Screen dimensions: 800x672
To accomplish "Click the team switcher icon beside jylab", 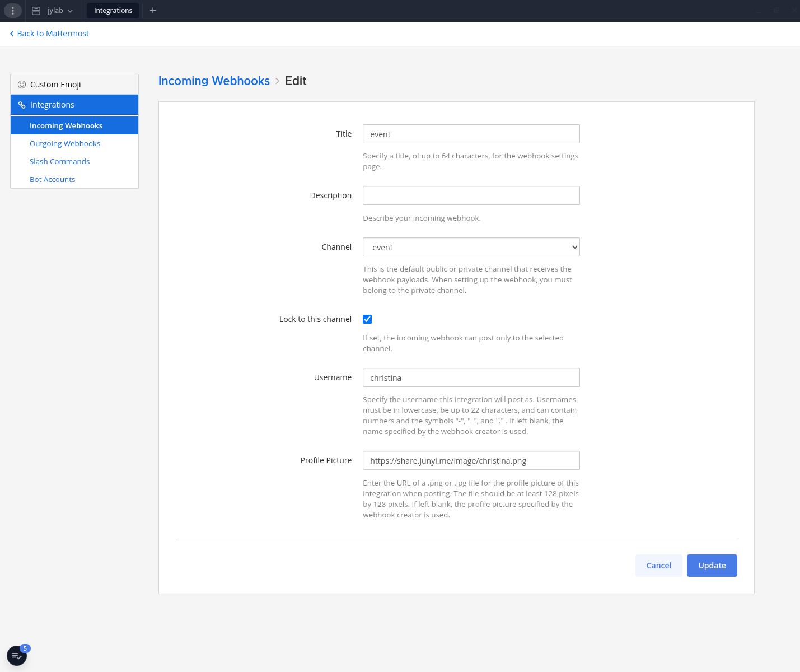I will [x=35, y=11].
